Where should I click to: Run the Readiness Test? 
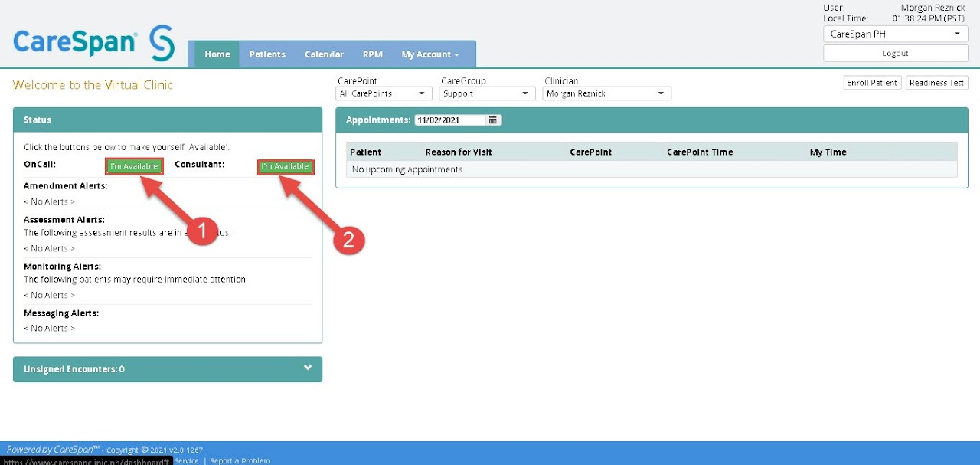937,83
